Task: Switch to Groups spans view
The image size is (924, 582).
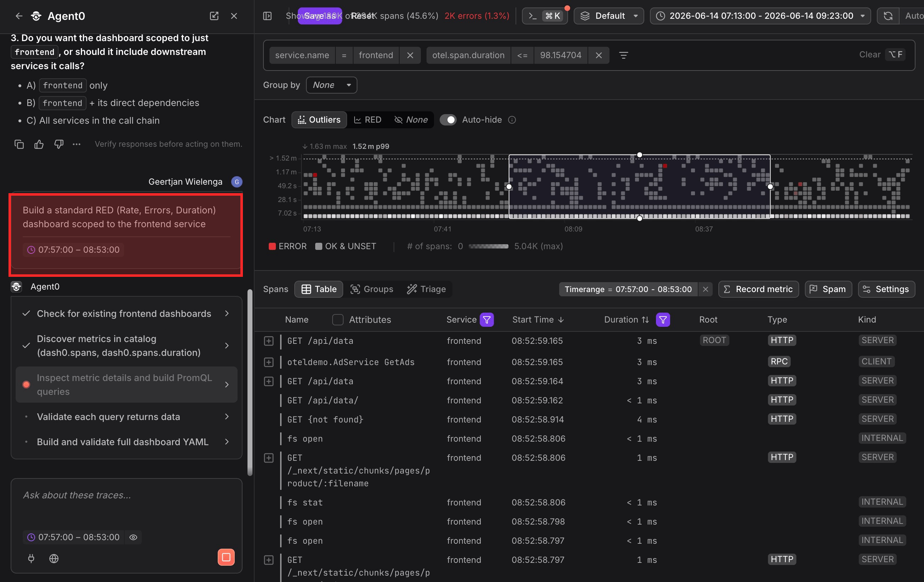Action: coord(372,289)
